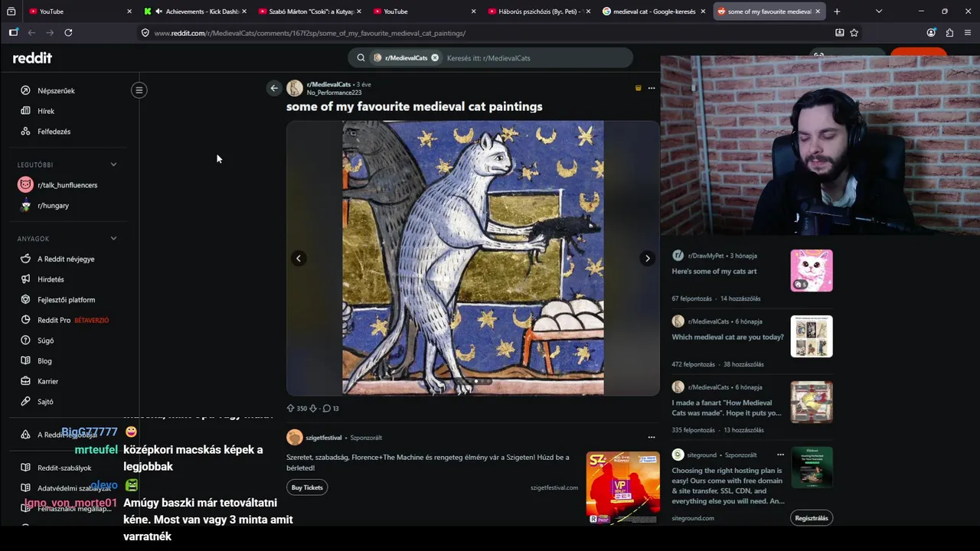Viewport: 980px width, 551px height.
Task: Go back in browser history
Action: tap(31, 33)
